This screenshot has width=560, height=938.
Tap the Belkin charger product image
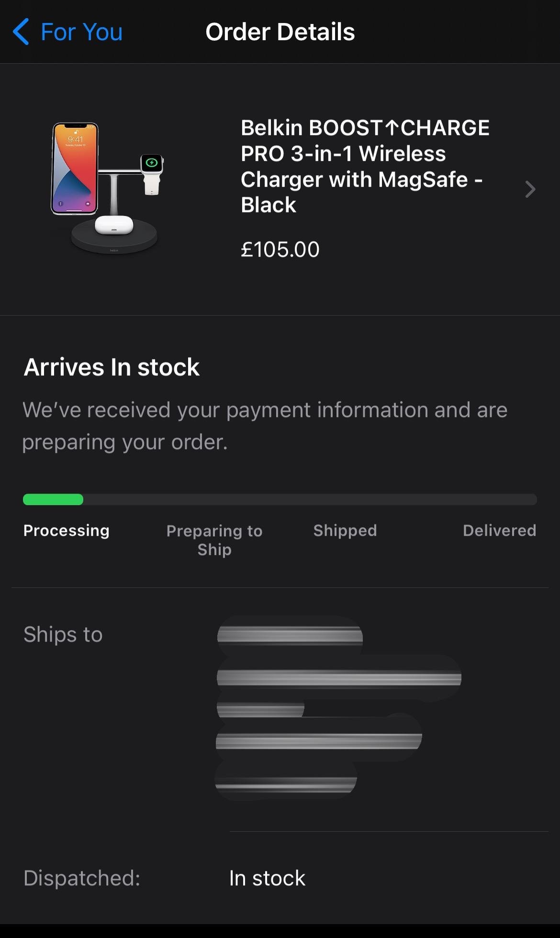(x=111, y=188)
